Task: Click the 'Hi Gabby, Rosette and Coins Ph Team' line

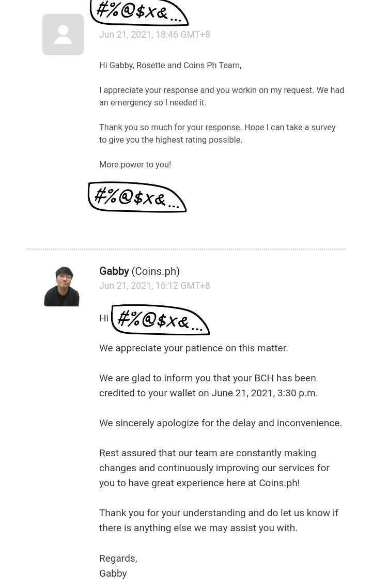Action: [x=171, y=65]
